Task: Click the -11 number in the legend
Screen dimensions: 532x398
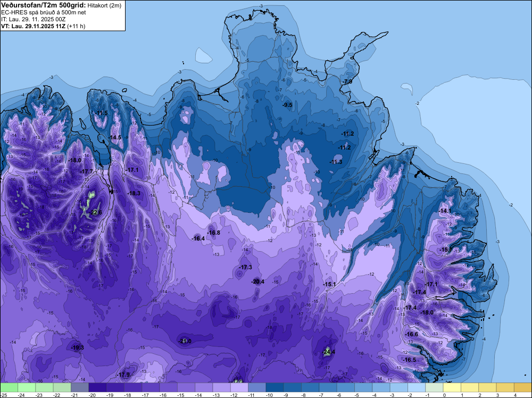Action: [x=252, y=395]
